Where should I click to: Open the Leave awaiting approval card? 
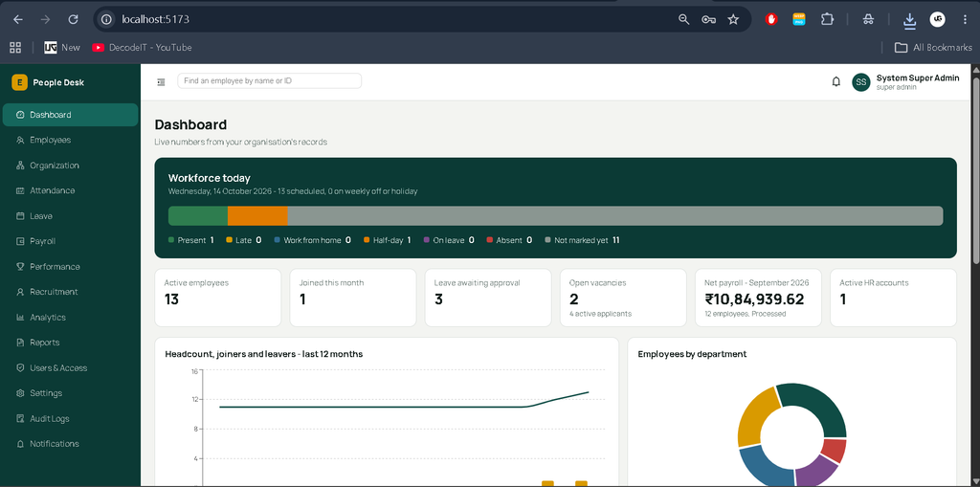(488, 298)
